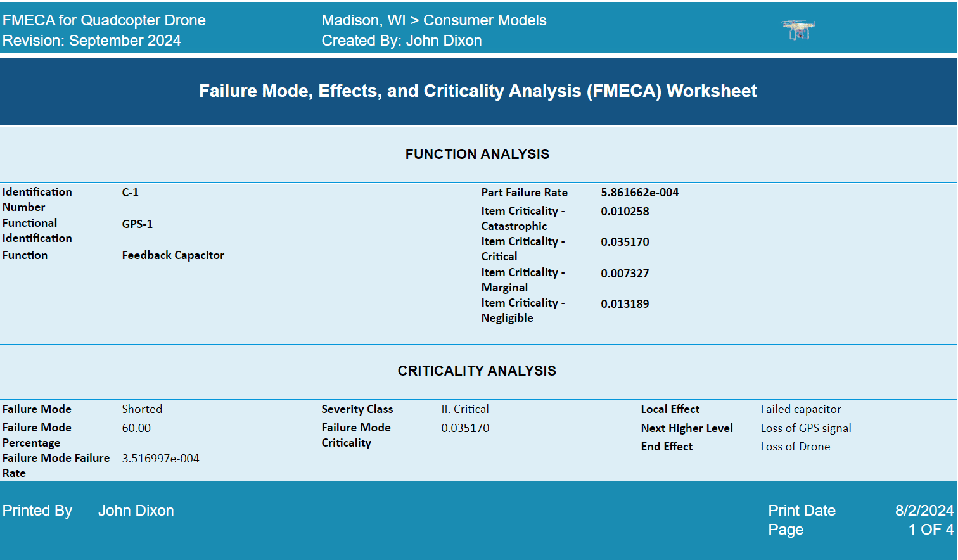This screenshot has width=958, height=560.
Task: Click the 'Loss of GPS signal' effect text
Action: tap(805, 428)
